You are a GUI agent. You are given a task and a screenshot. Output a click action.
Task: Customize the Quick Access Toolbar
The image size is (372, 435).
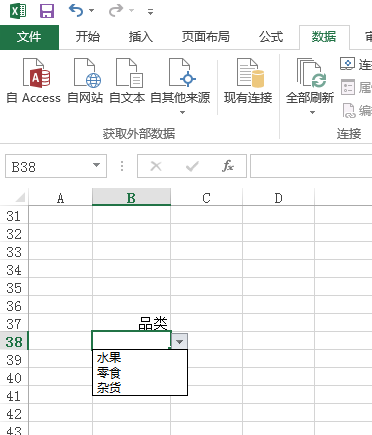pyautogui.click(x=151, y=12)
